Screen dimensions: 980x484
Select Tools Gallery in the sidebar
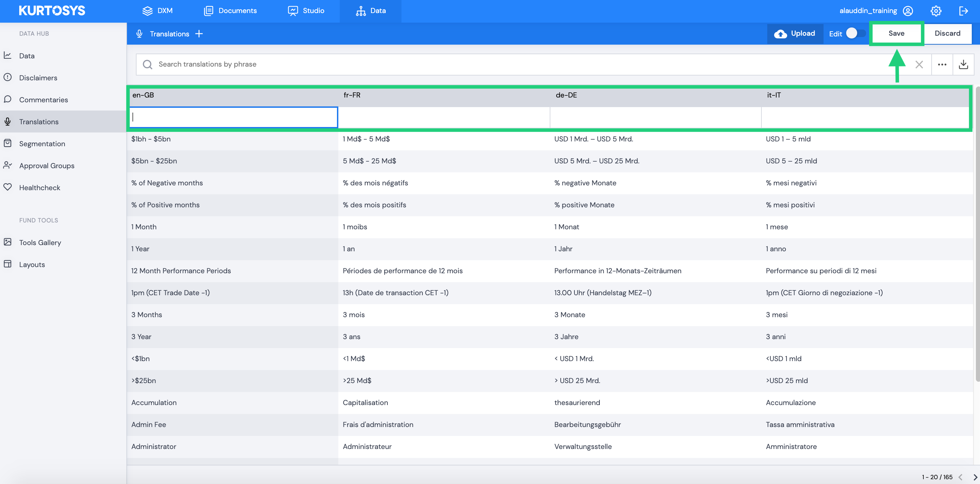pos(63,242)
